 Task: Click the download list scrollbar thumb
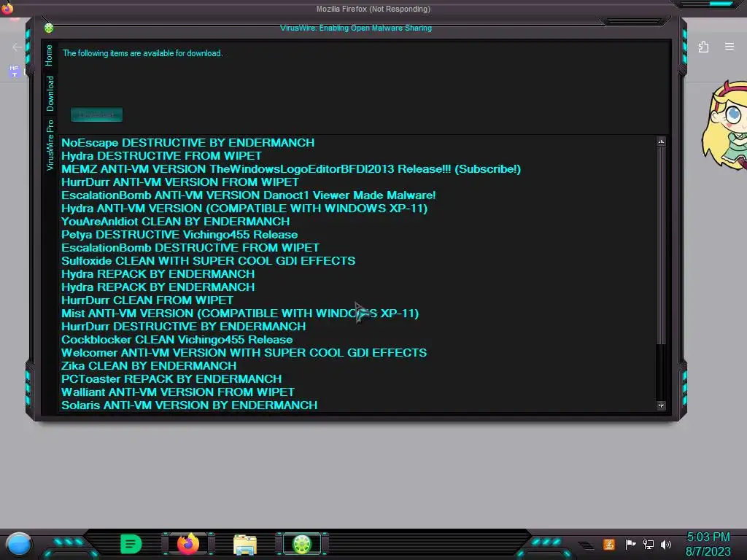661,245
